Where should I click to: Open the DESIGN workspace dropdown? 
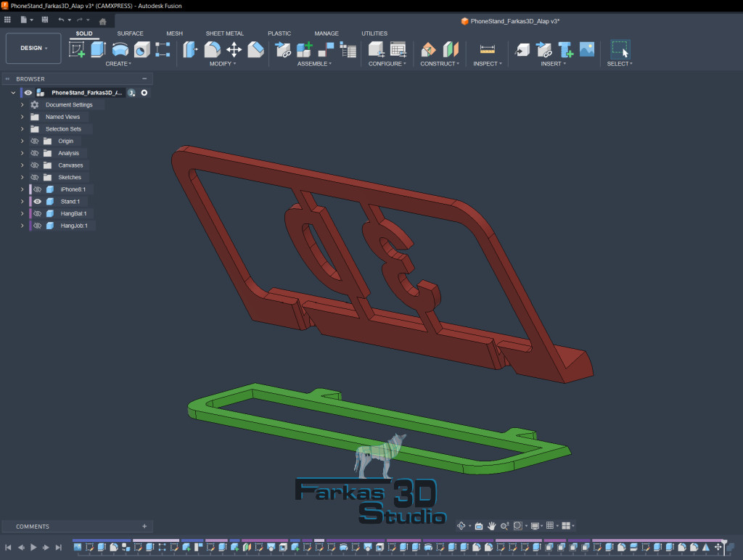click(34, 48)
